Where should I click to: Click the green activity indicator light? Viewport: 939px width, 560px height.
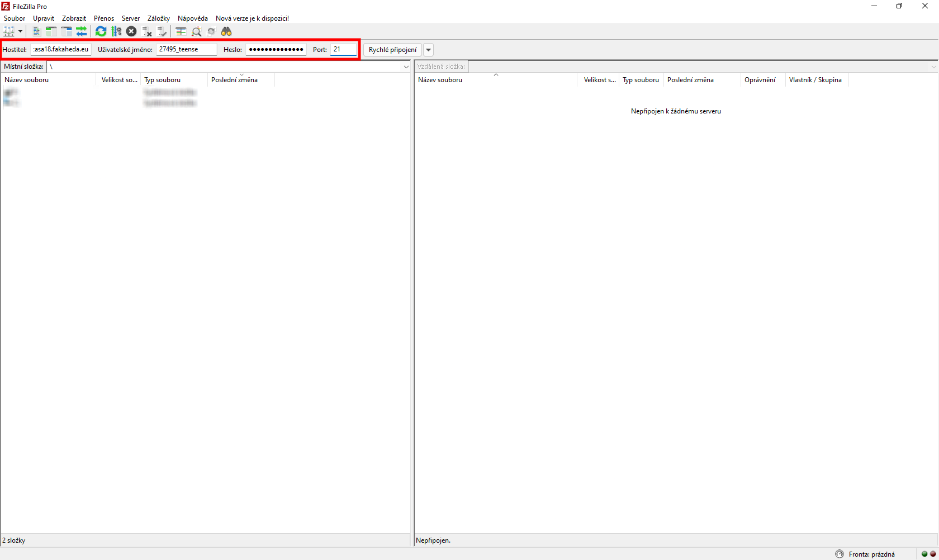coord(924,554)
